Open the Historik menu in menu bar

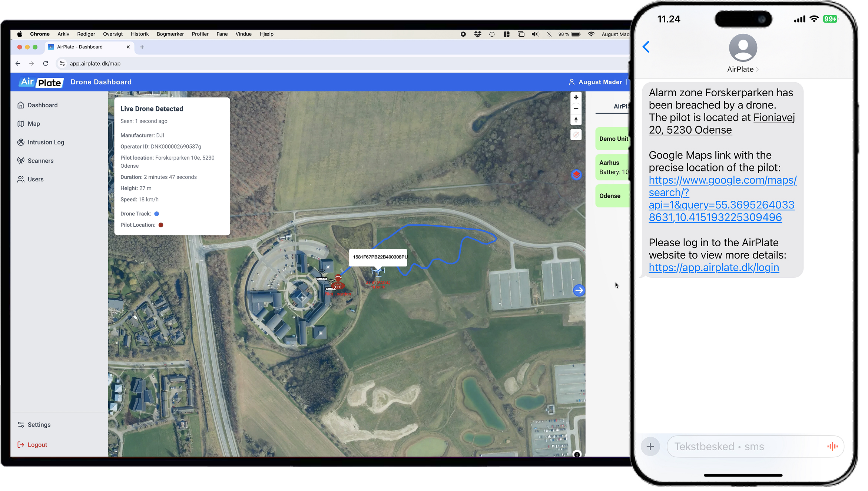pyautogui.click(x=139, y=34)
